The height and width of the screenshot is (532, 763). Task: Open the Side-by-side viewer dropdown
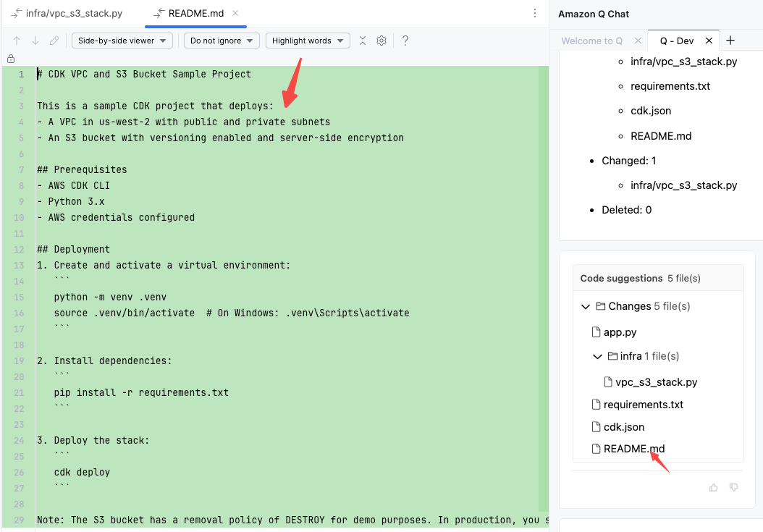[x=122, y=41]
